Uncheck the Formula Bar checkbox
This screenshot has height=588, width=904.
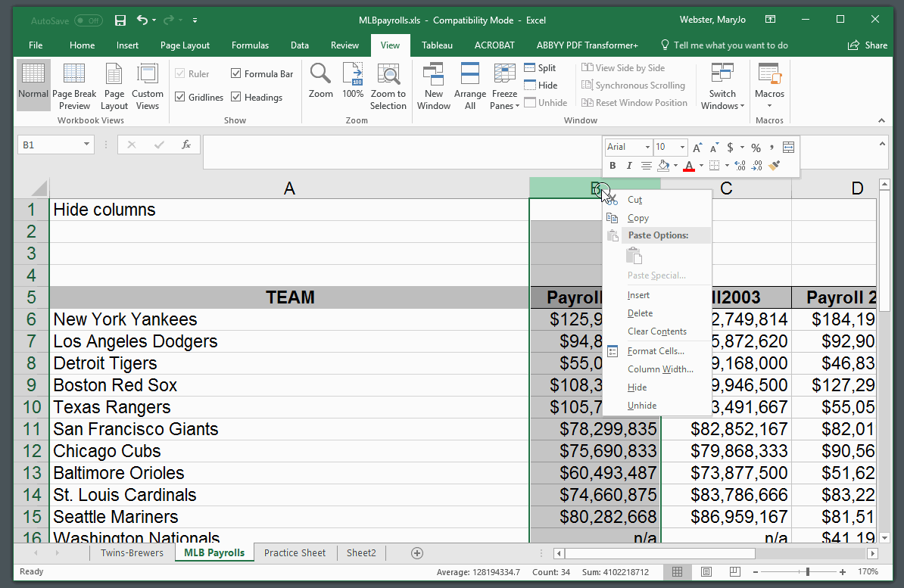point(235,73)
